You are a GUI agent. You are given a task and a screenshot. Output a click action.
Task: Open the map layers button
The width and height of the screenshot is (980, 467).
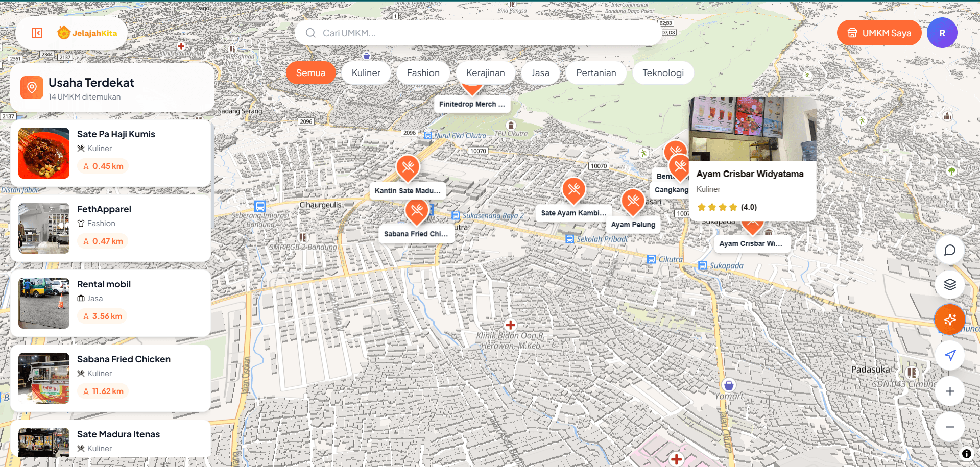tap(950, 284)
